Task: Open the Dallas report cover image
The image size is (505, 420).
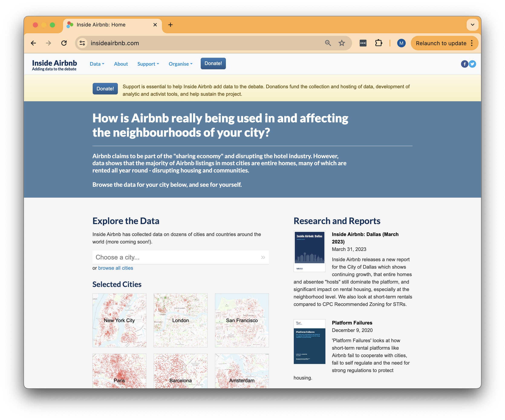Action: click(309, 251)
